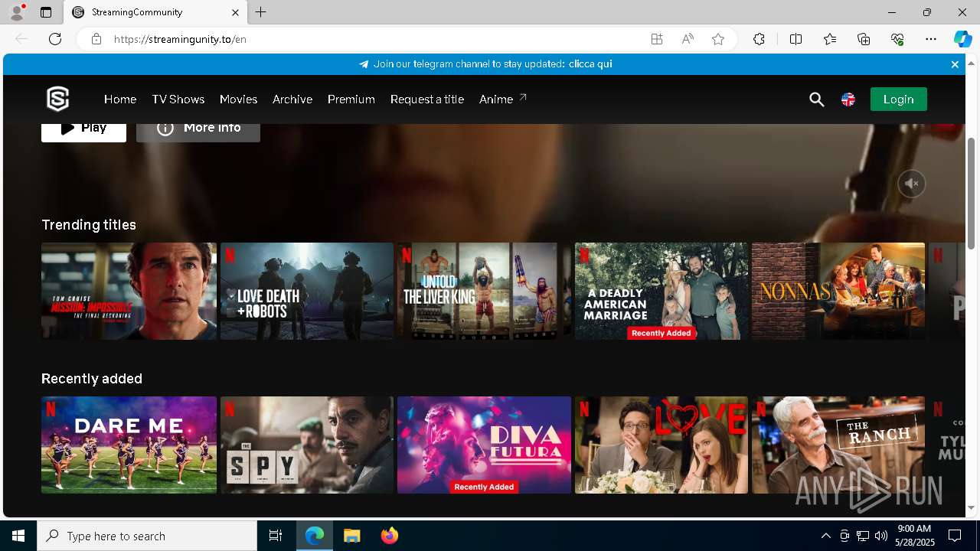Unmute the trailer with speaker icon
980x551 pixels.
pos(912,184)
